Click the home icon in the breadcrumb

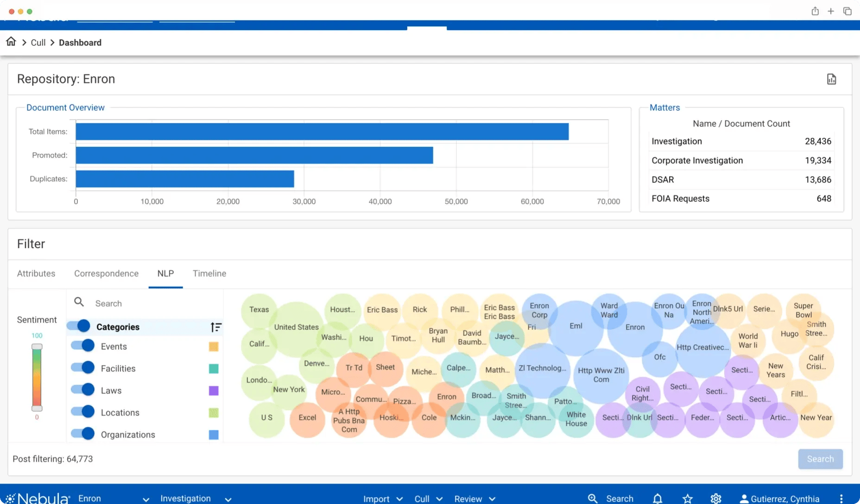tap(12, 42)
